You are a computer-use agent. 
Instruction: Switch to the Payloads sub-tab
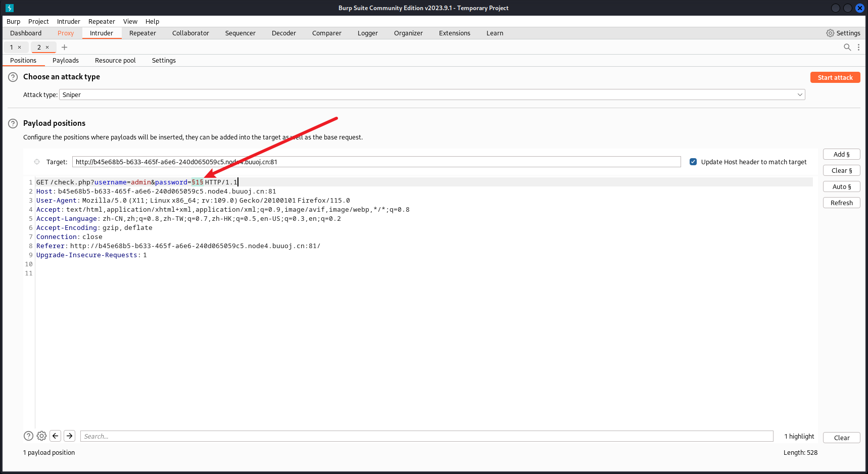(66, 60)
